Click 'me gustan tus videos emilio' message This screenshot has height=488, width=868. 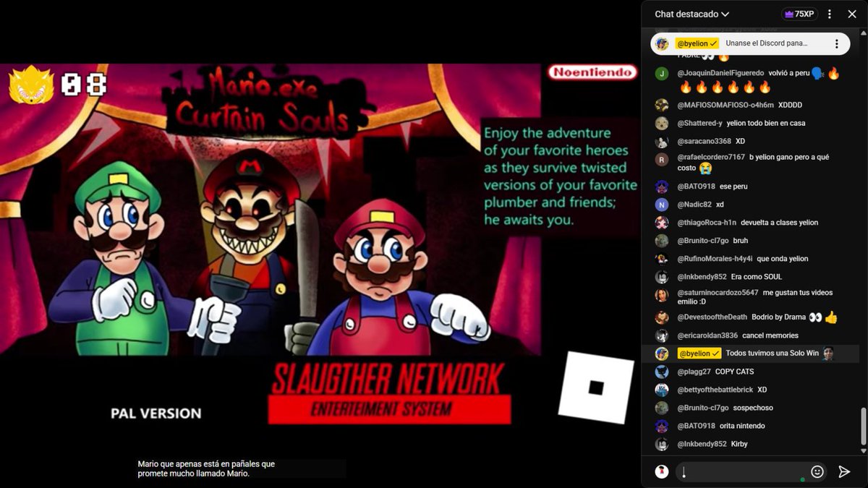click(x=754, y=297)
